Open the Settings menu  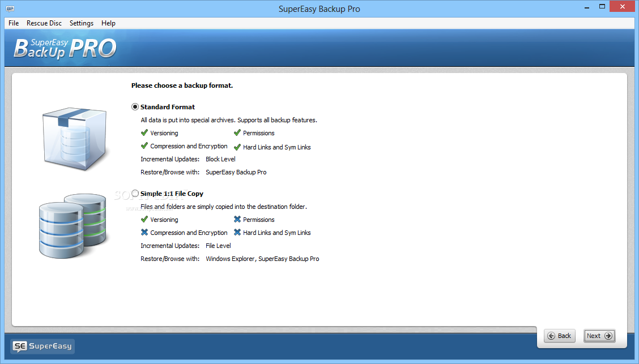click(x=82, y=23)
